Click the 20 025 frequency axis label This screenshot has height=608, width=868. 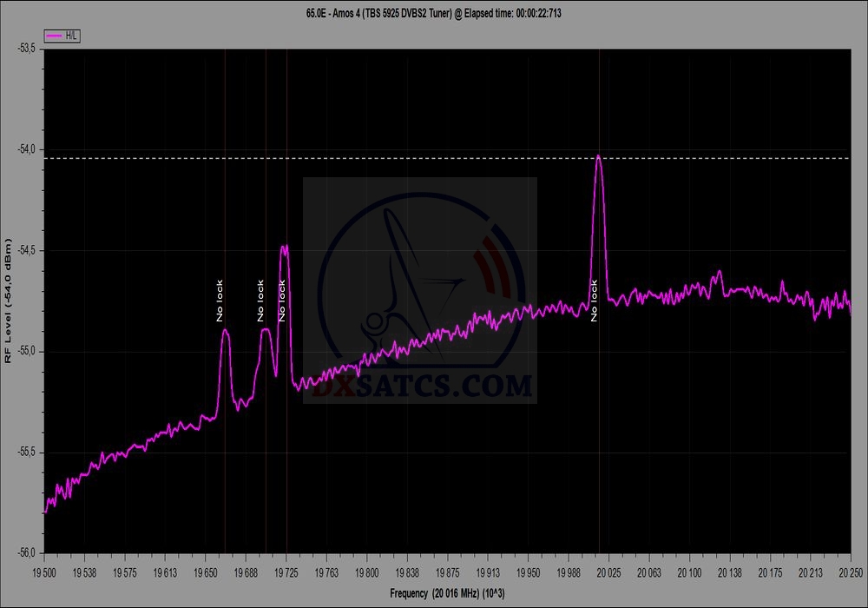608,572
